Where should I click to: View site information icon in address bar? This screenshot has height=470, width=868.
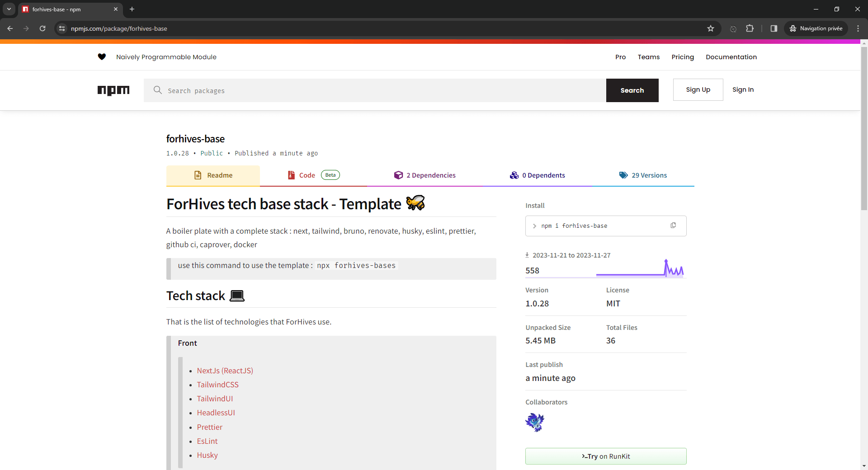pos(62,28)
